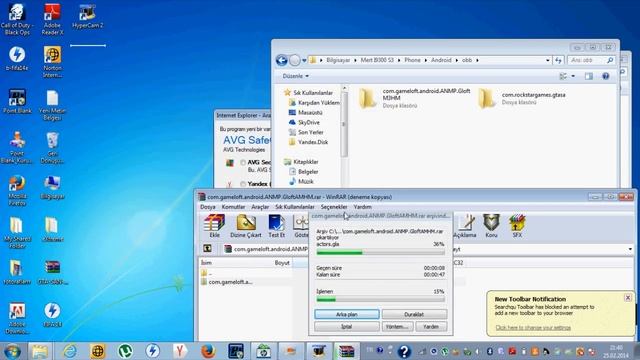Click the Açıklama toolbar icon

point(465,226)
